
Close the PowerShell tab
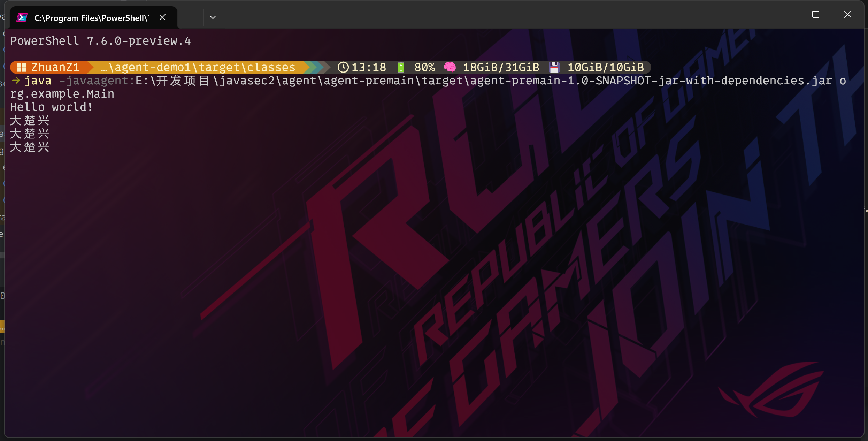coord(162,17)
